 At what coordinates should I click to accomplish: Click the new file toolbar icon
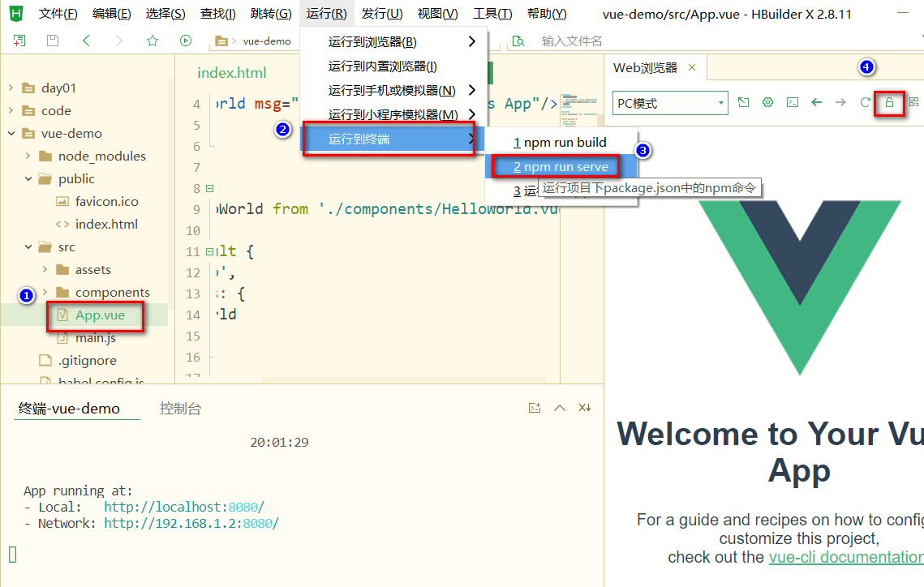click(19, 41)
